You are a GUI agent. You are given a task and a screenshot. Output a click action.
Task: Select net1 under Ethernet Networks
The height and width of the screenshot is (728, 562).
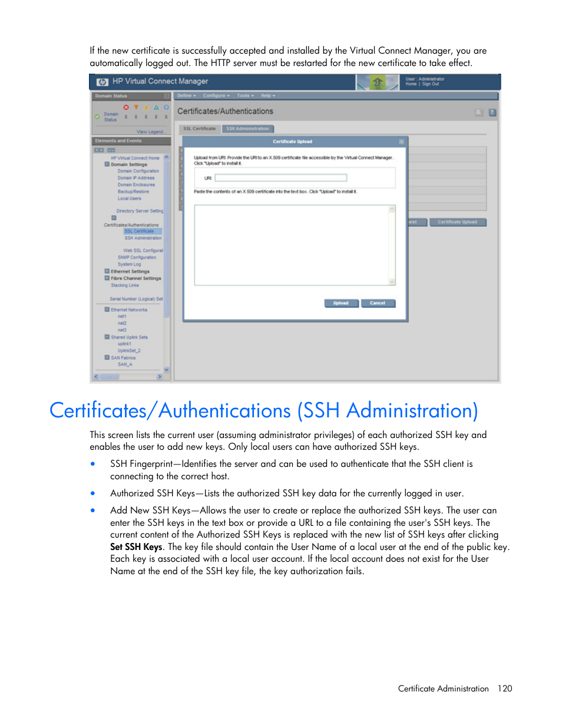point(122,316)
